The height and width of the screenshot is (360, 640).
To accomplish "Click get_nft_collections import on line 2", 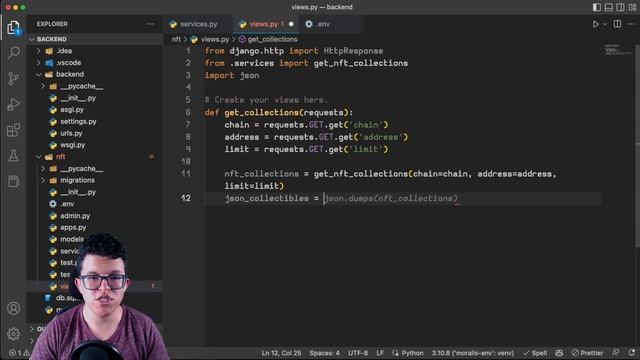I will click(x=361, y=63).
